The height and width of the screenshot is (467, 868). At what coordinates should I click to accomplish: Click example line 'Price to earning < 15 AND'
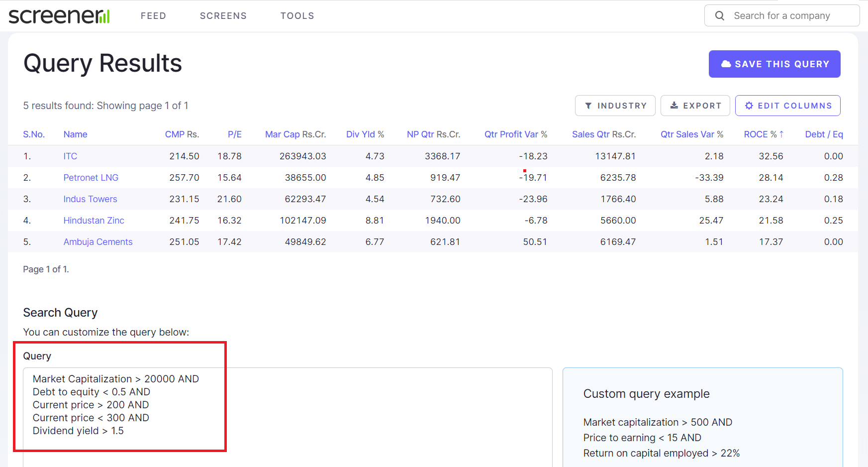coord(642,438)
